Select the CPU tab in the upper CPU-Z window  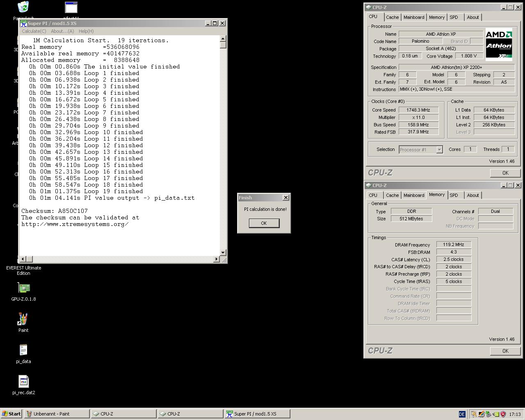[373, 17]
